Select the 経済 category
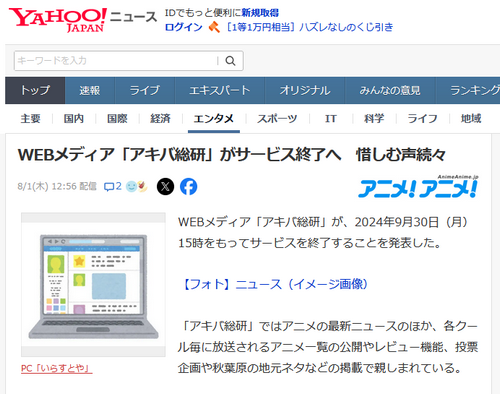Screen dimensions: 500x394 point(160,118)
